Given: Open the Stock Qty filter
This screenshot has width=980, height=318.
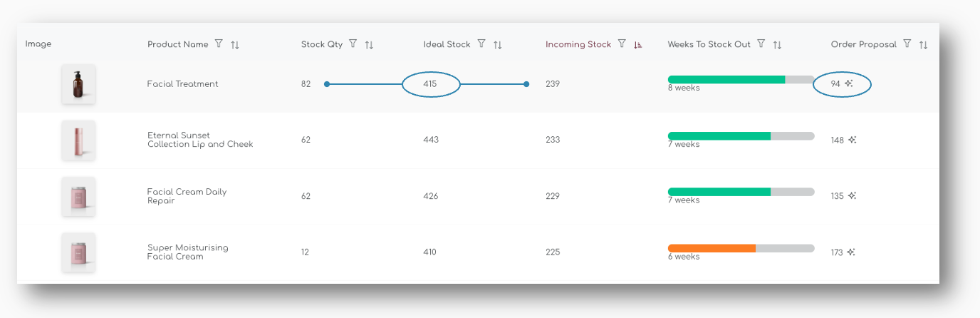Looking at the screenshot, I should point(353,44).
